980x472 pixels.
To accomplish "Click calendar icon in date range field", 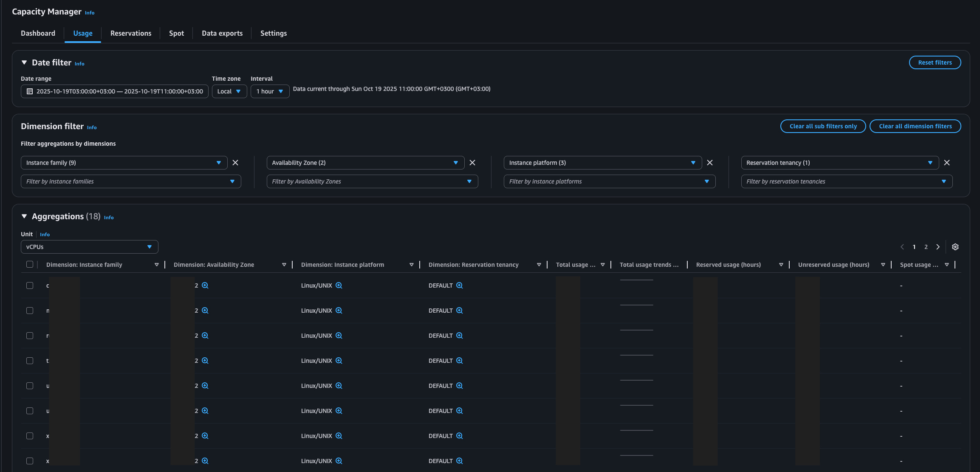I will (x=30, y=91).
